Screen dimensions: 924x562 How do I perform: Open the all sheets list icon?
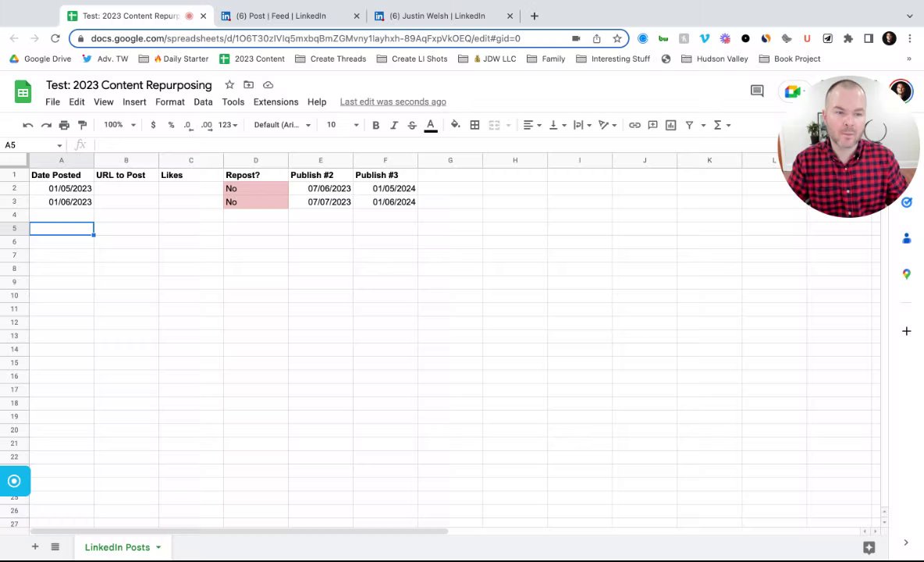point(55,546)
